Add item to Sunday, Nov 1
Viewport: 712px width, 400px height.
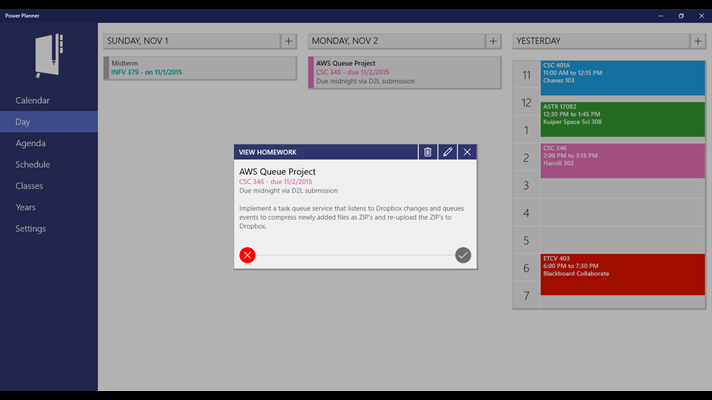tap(288, 41)
